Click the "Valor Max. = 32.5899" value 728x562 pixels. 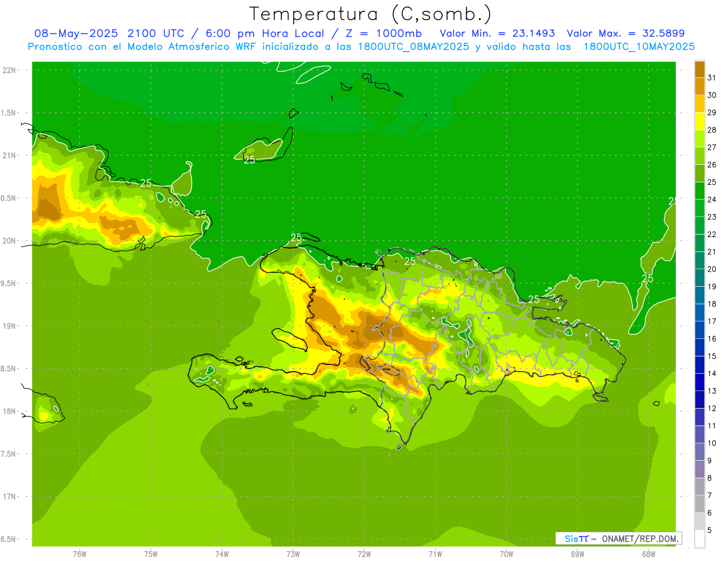click(x=626, y=33)
